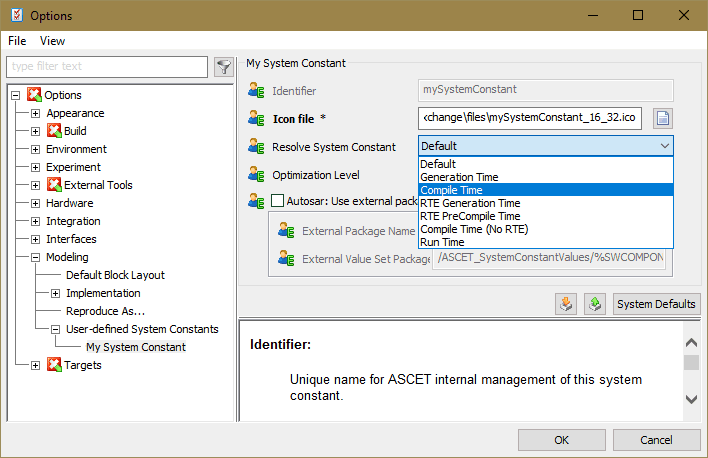This screenshot has width=708, height=458.
Task: Select the Hardware tree item label
Action: click(x=70, y=203)
